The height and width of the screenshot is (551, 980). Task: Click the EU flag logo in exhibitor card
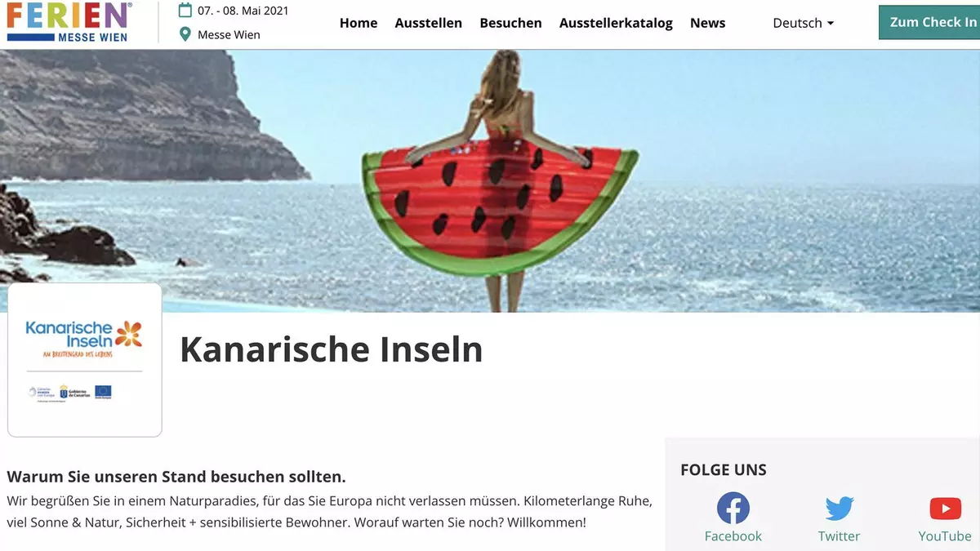[103, 392]
